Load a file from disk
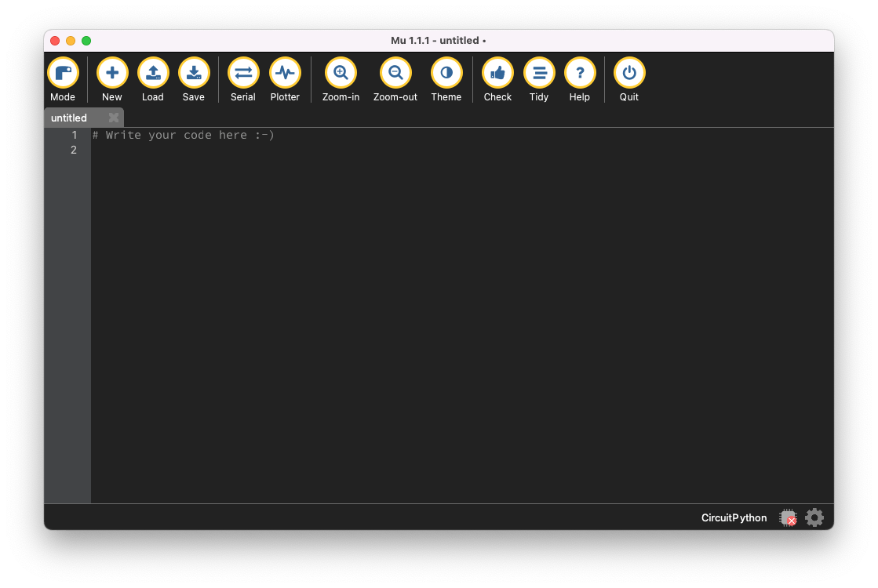 [153, 80]
